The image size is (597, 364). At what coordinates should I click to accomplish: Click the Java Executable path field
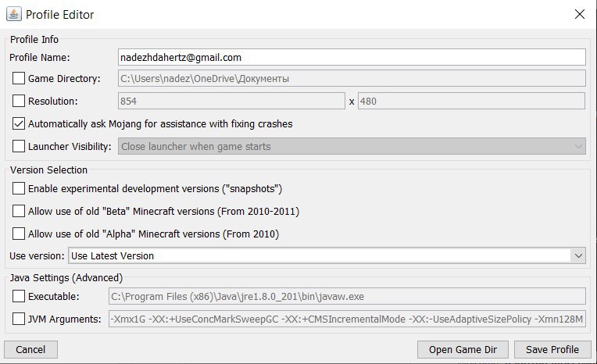(x=347, y=296)
